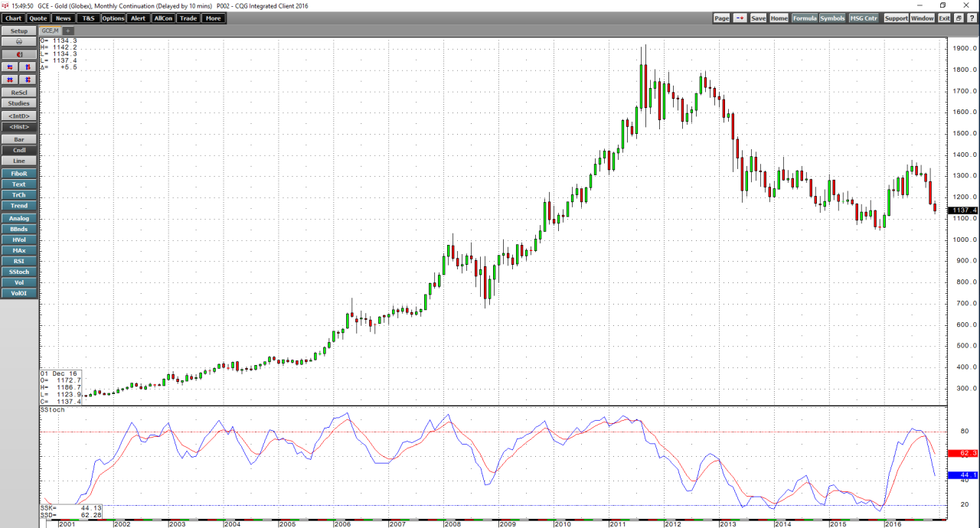Click the vertical swap arrows icon
This screenshot has width=980, height=528.
[x=28, y=67]
